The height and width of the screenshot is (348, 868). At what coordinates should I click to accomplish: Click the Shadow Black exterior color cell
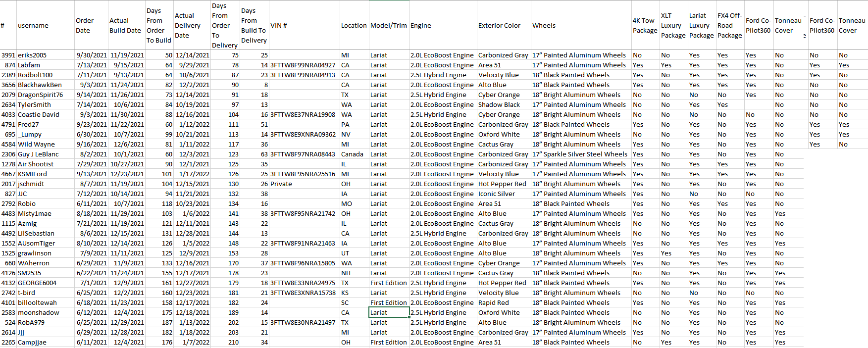(x=504, y=104)
